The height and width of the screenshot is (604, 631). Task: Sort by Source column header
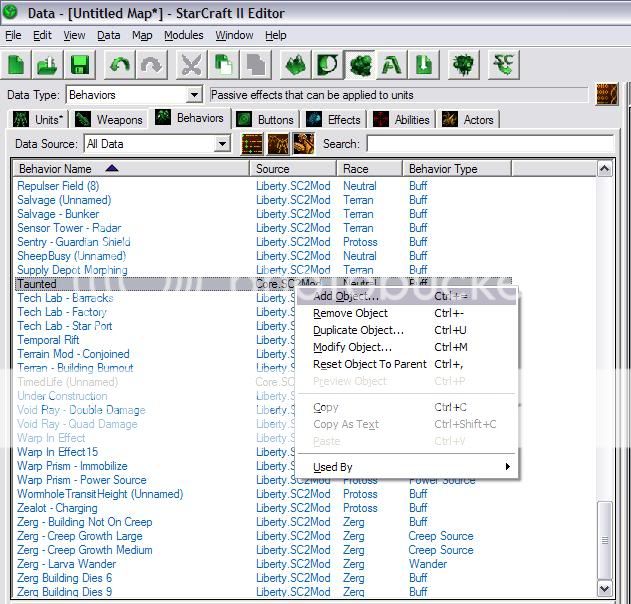click(293, 169)
